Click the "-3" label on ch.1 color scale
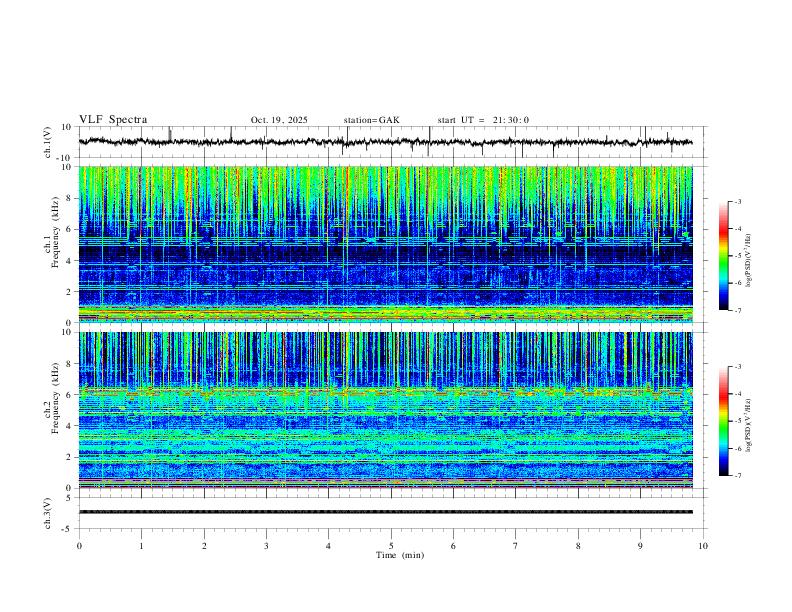This screenshot has width=792, height=612. click(738, 201)
